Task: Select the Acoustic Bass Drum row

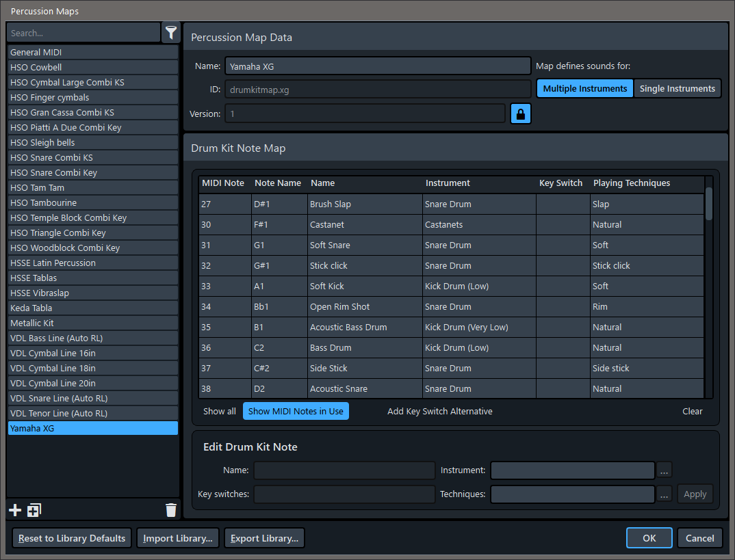Action: [452, 328]
